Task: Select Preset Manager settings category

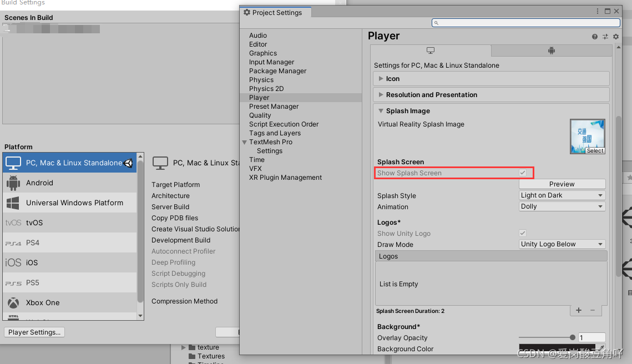Action: (x=274, y=107)
